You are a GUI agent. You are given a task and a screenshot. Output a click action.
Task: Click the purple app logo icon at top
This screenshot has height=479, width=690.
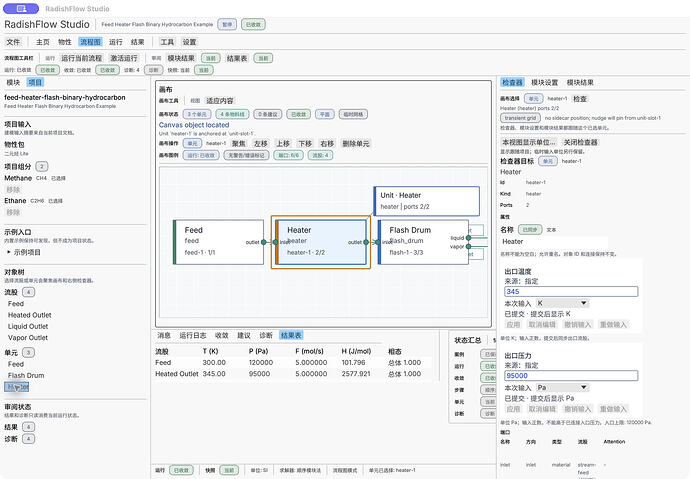pyautogui.click(x=21, y=8)
